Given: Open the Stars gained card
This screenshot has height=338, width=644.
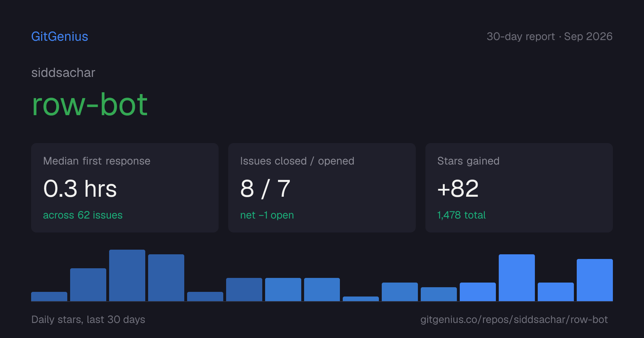Looking at the screenshot, I should pyautogui.click(x=519, y=188).
